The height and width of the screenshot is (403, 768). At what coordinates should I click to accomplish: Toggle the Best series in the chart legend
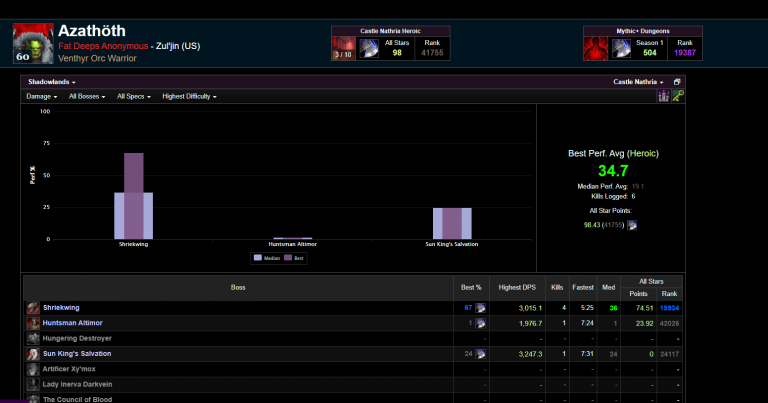coord(296,257)
